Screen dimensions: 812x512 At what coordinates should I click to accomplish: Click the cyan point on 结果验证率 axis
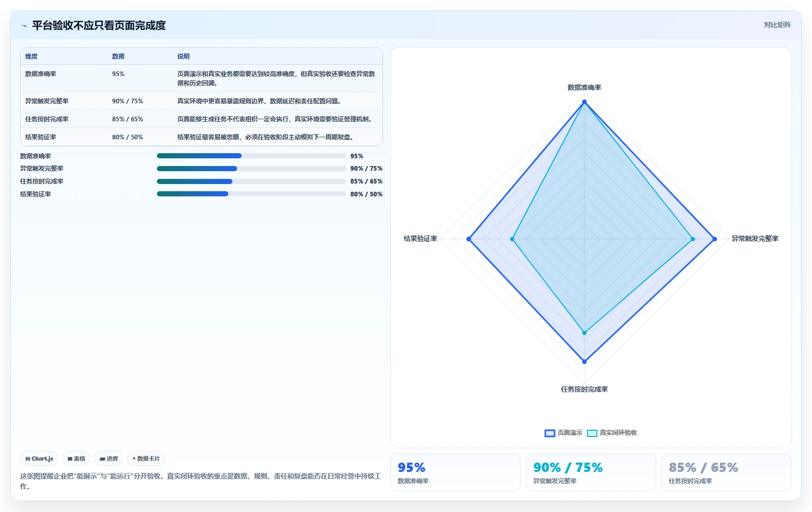pyautogui.click(x=512, y=239)
